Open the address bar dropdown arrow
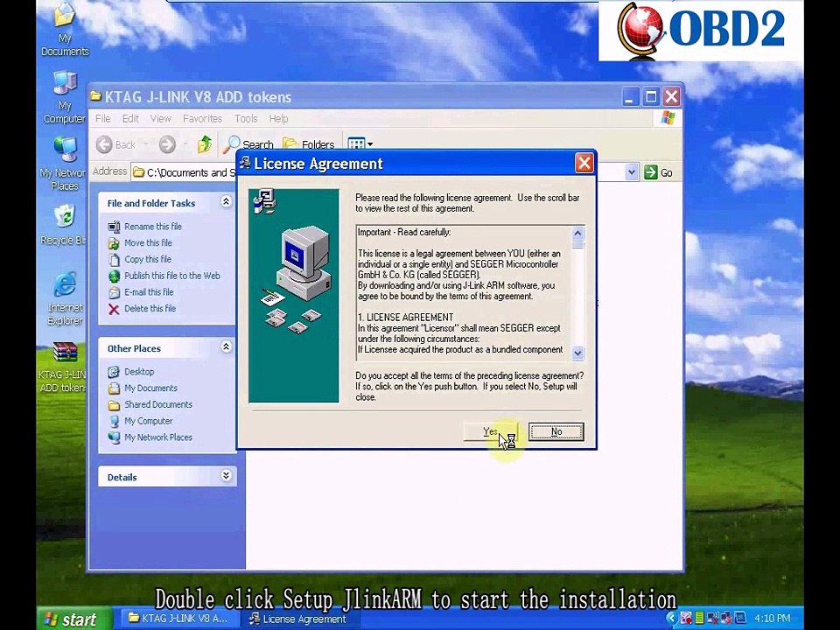840x630 pixels. point(632,172)
